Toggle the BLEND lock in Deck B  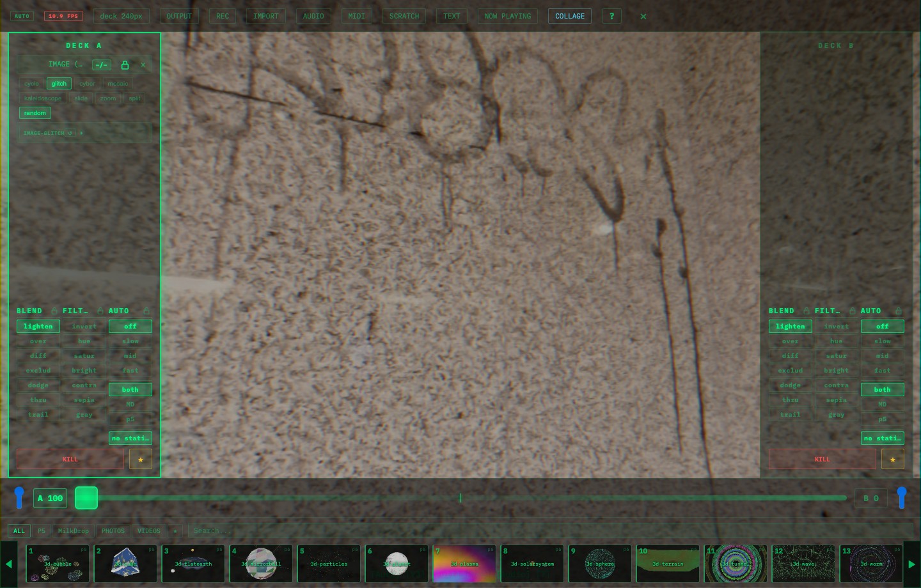click(x=807, y=311)
